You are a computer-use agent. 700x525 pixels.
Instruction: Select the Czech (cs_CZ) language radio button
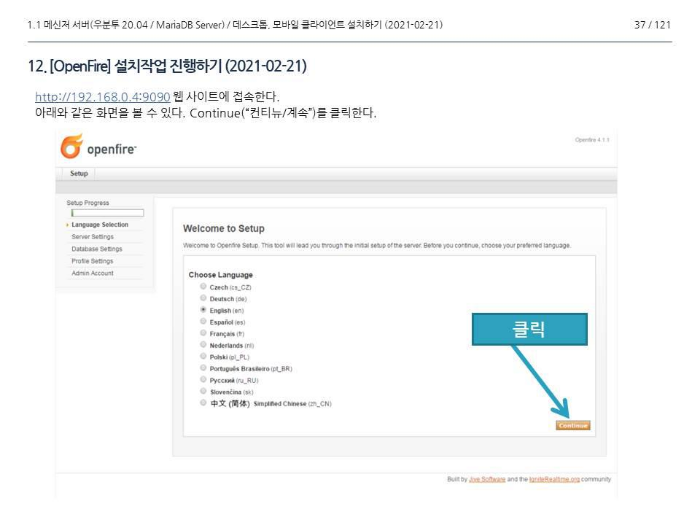point(203,287)
